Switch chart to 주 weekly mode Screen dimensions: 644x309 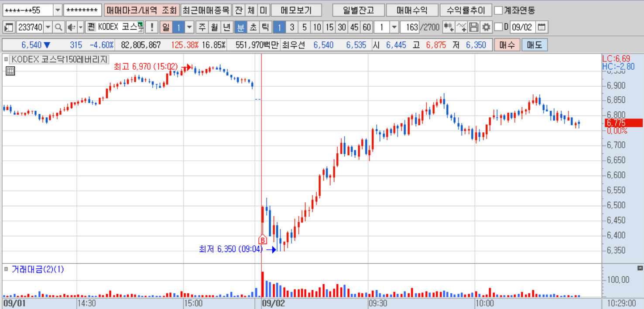click(x=202, y=27)
